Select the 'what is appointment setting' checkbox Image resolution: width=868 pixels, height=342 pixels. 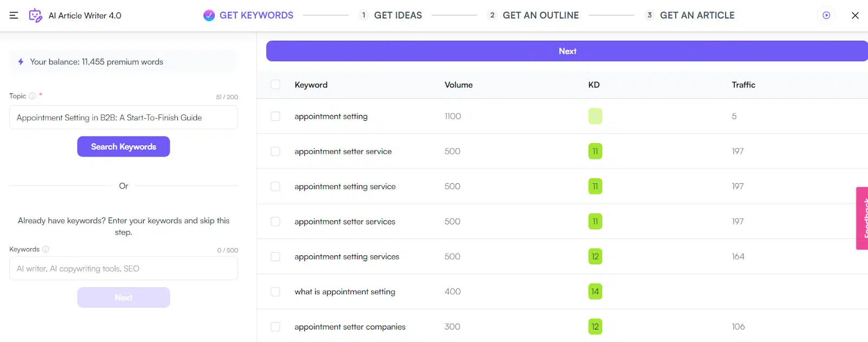276,292
